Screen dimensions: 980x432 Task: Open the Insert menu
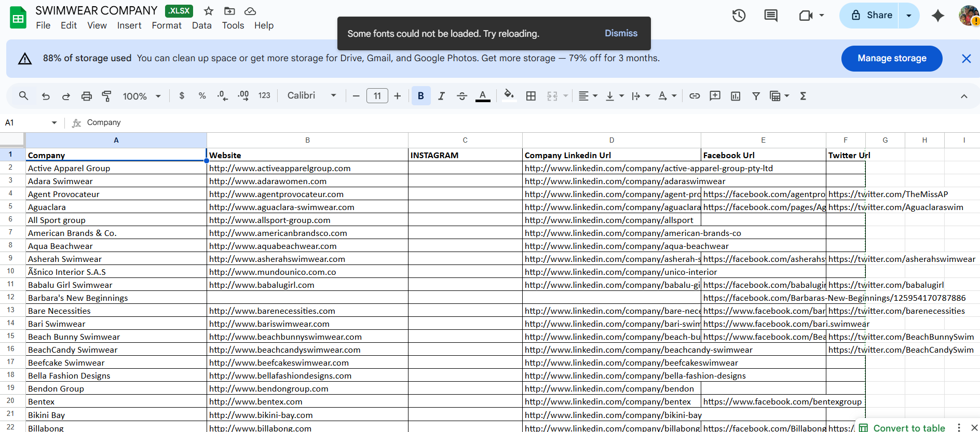[129, 25]
